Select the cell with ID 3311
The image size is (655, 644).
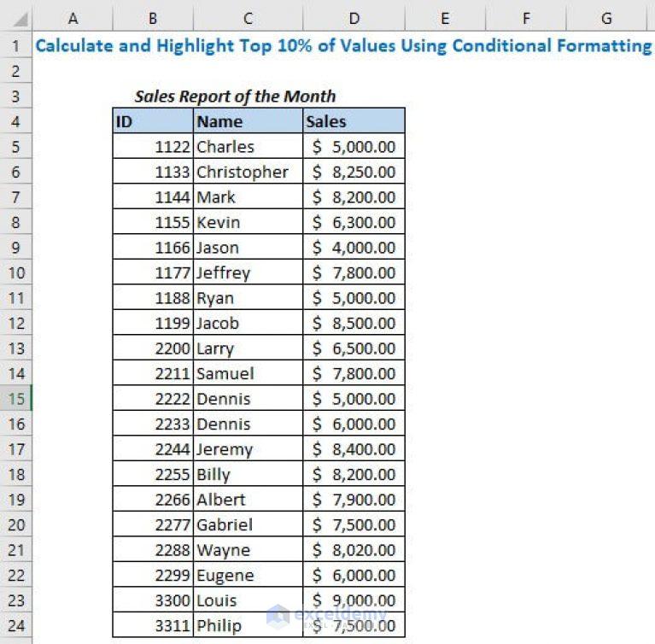point(153,625)
